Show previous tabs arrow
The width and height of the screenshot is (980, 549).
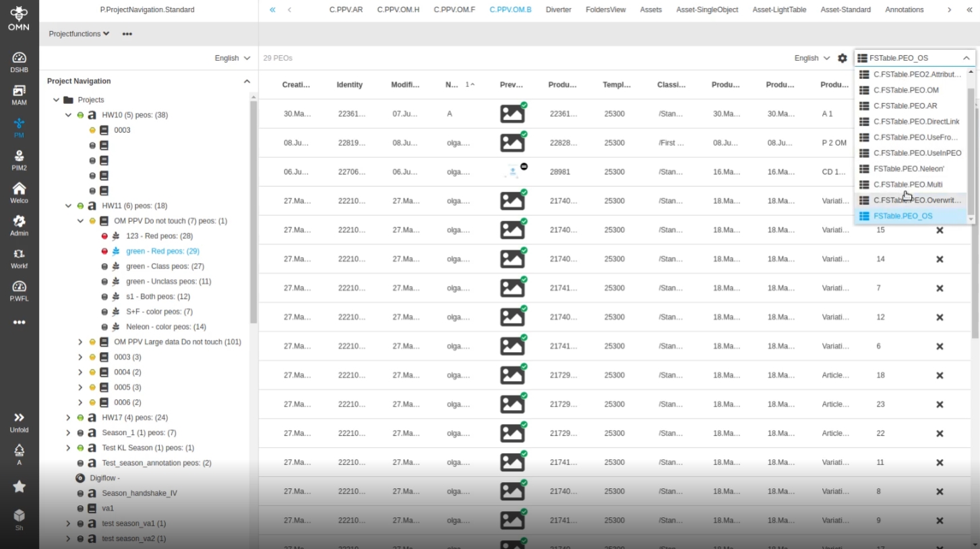pos(289,9)
